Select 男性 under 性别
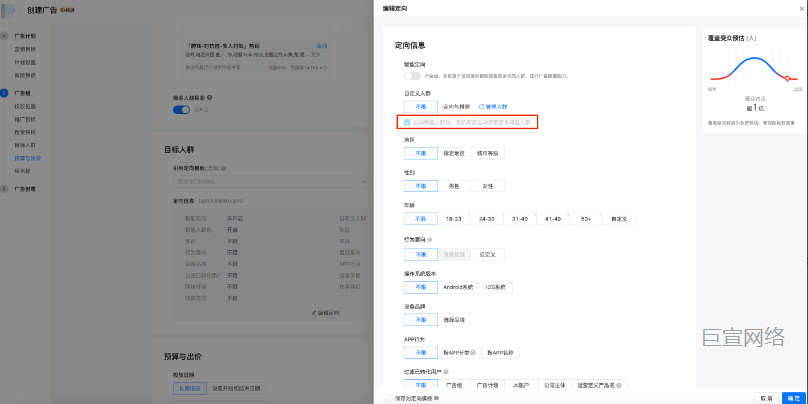The height and width of the screenshot is (404, 808). click(454, 186)
